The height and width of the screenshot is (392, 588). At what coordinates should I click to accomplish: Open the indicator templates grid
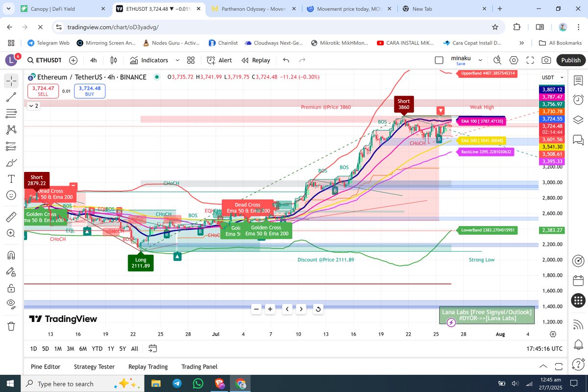point(191,60)
